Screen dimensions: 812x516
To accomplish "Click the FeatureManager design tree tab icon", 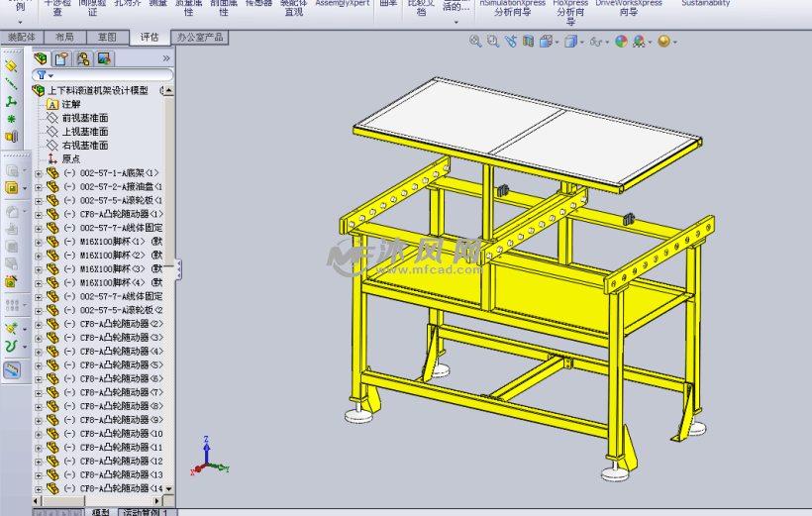I will 41,58.
